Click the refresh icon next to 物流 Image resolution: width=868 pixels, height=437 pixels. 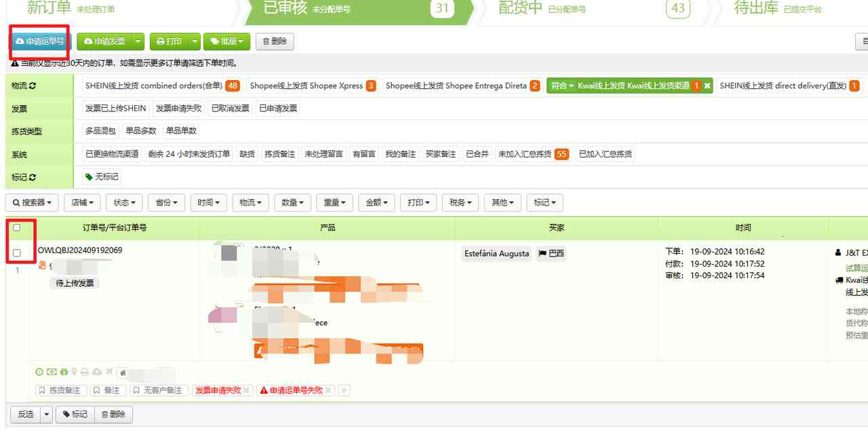click(x=33, y=86)
